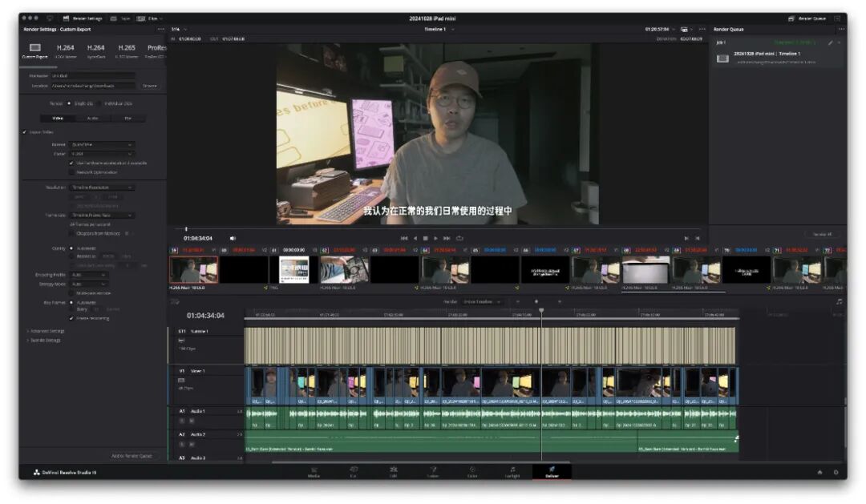Toggle hardware acceleration checkbox

click(x=71, y=163)
